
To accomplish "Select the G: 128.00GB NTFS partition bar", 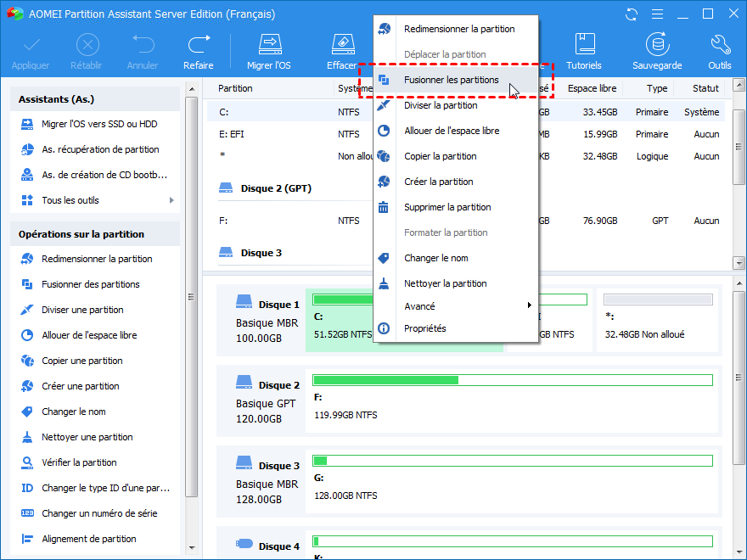I will tap(512, 480).
